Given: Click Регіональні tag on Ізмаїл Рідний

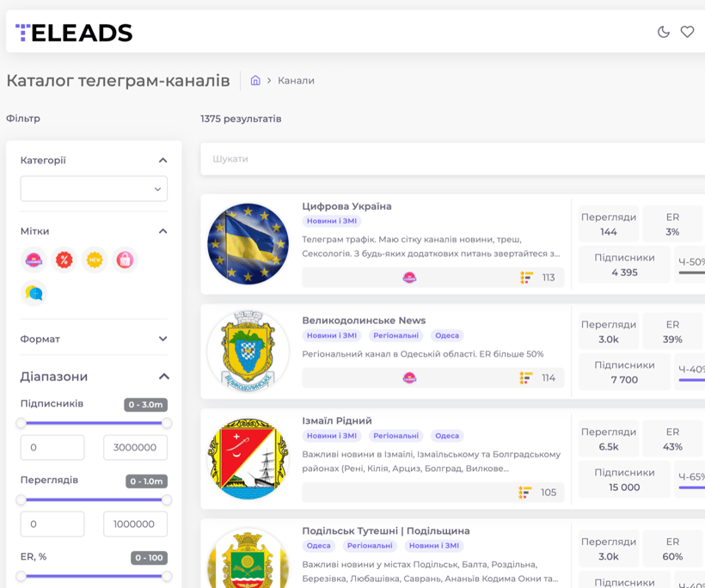Looking at the screenshot, I should pyautogui.click(x=395, y=436).
